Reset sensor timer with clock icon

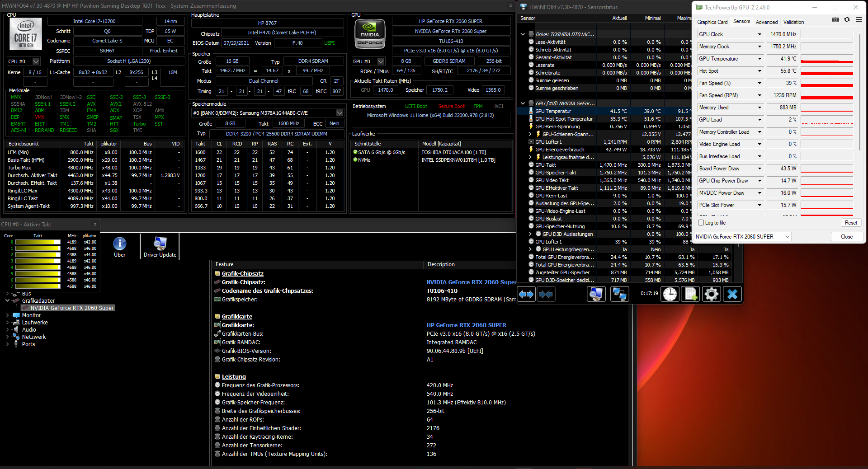[670, 295]
